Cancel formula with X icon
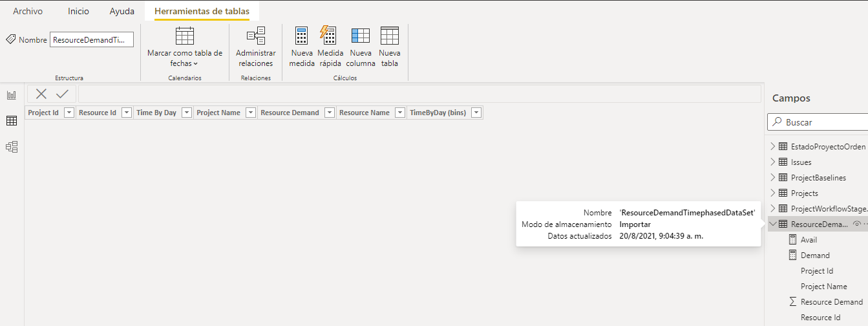Screen dimensions: 868x326 pos(41,94)
